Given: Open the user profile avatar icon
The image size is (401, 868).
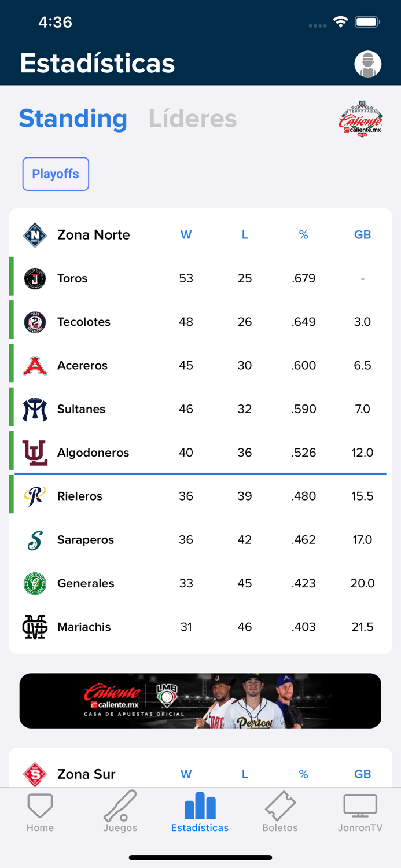Looking at the screenshot, I should click(x=368, y=64).
